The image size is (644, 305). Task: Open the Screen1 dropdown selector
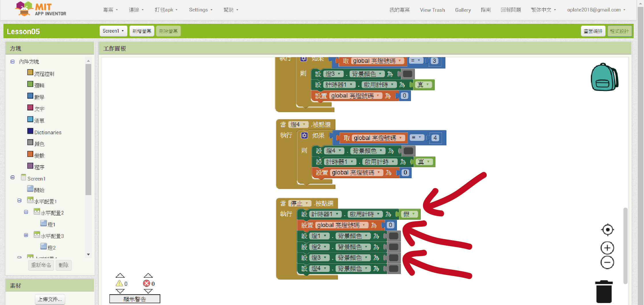pyautogui.click(x=113, y=31)
